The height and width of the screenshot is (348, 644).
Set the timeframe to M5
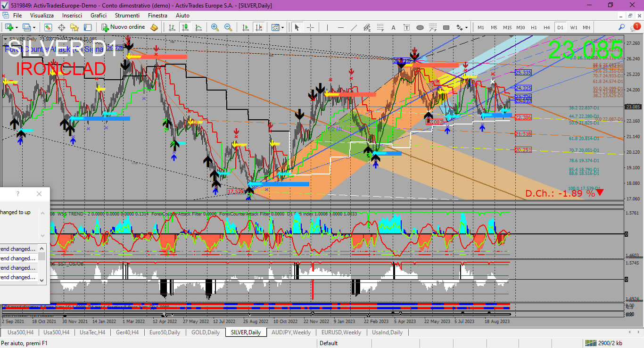pos(494,27)
